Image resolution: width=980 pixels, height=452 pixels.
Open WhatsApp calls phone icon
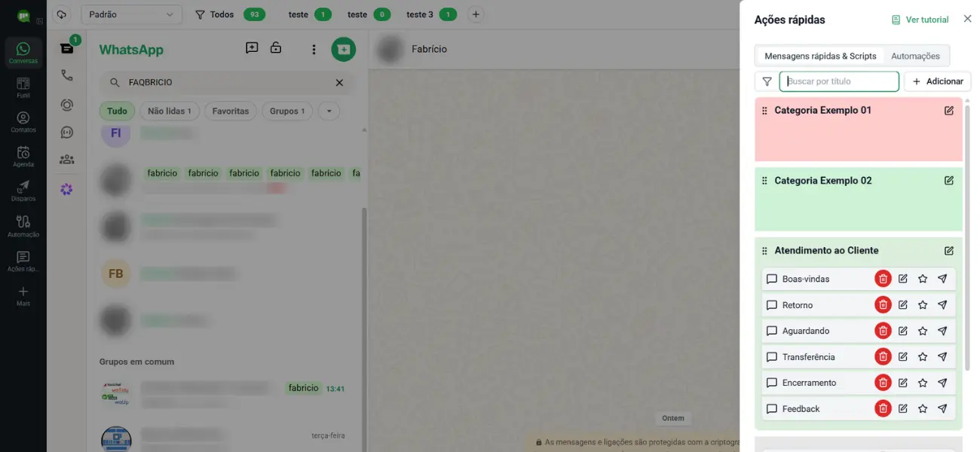[67, 75]
